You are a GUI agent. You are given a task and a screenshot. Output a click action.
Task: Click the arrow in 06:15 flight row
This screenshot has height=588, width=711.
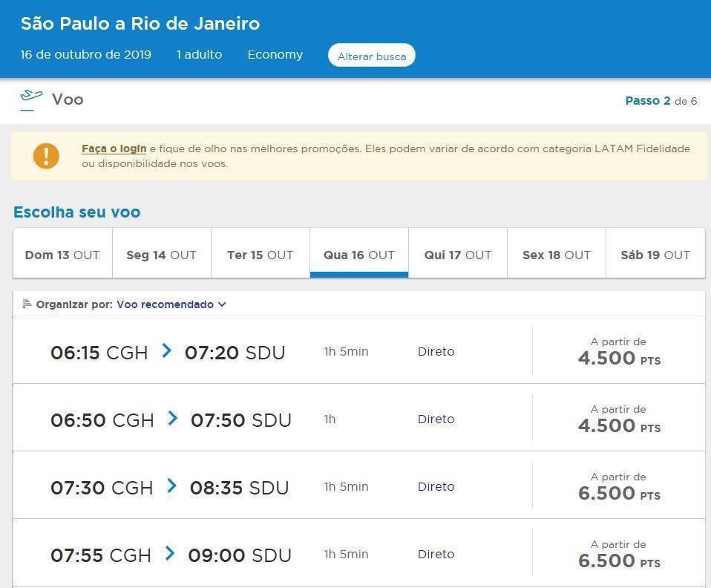point(167,351)
